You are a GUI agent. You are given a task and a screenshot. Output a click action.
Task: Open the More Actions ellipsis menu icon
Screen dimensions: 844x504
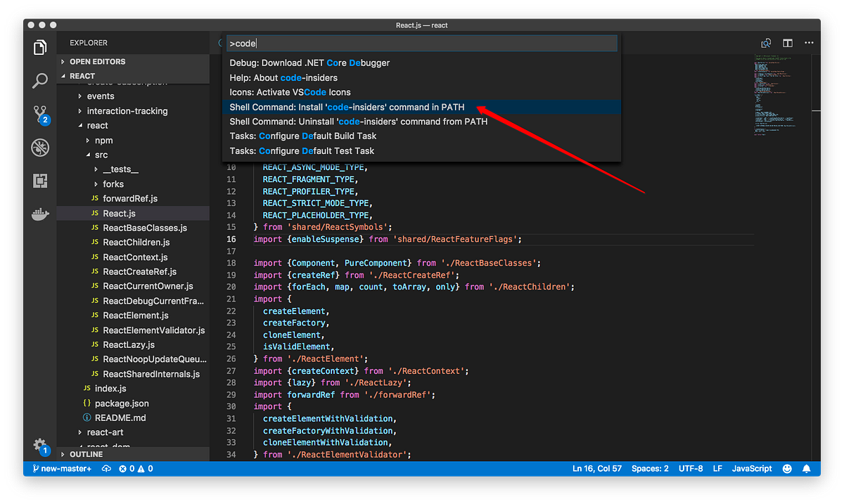click(808, 42)
